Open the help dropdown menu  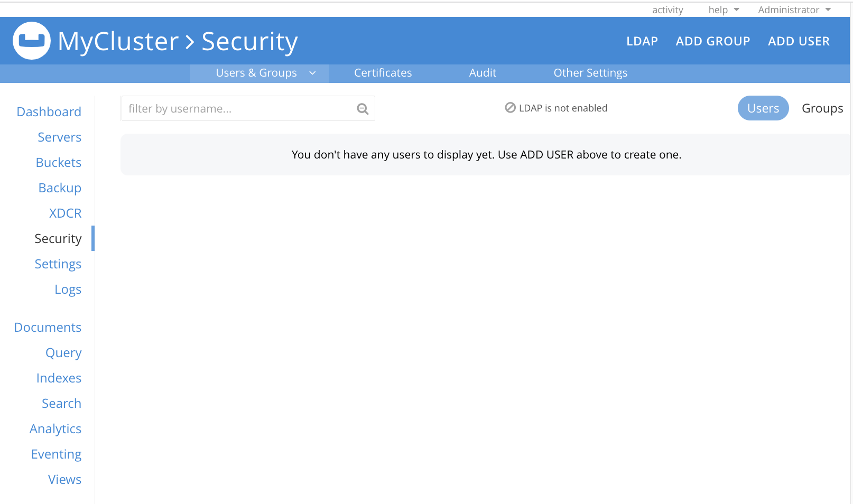coord(723,10)
